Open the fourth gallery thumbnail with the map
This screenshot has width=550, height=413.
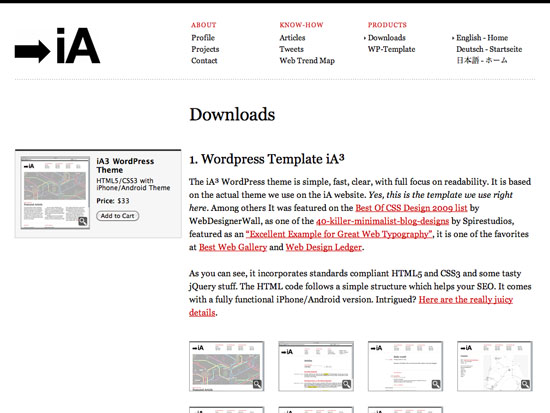[495, 366]
